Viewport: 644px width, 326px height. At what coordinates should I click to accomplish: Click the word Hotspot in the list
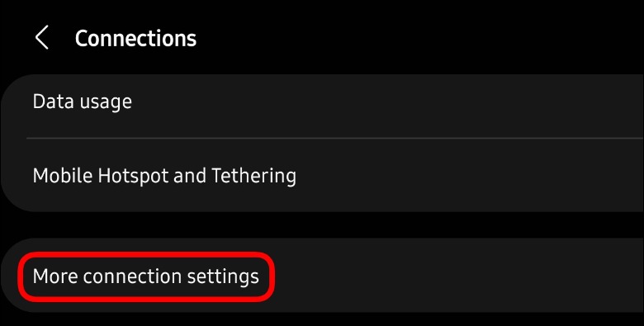pos(134,176)
